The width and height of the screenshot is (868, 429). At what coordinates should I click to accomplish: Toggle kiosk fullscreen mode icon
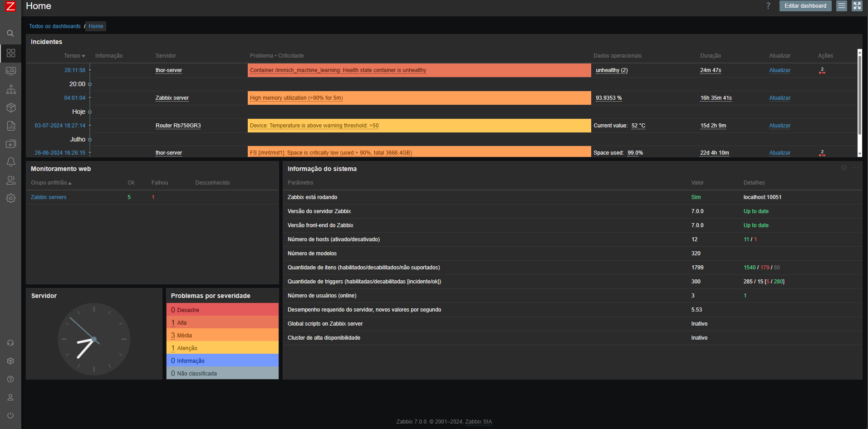(x=857, y=6)
